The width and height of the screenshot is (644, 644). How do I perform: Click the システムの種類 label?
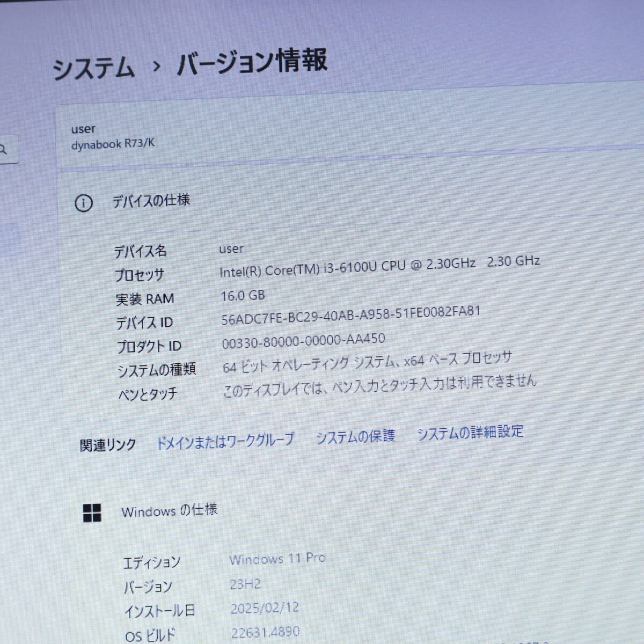click(x=157, y=370)
